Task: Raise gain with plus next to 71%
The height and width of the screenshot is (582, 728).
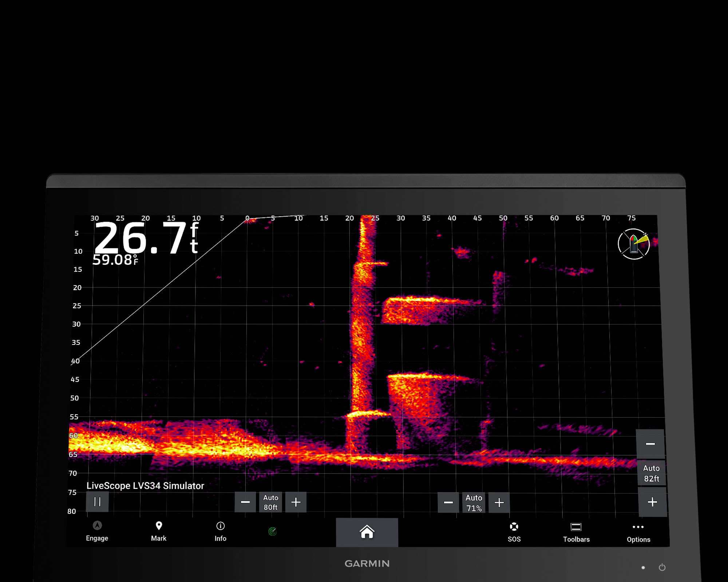Action: click(499, 503)
